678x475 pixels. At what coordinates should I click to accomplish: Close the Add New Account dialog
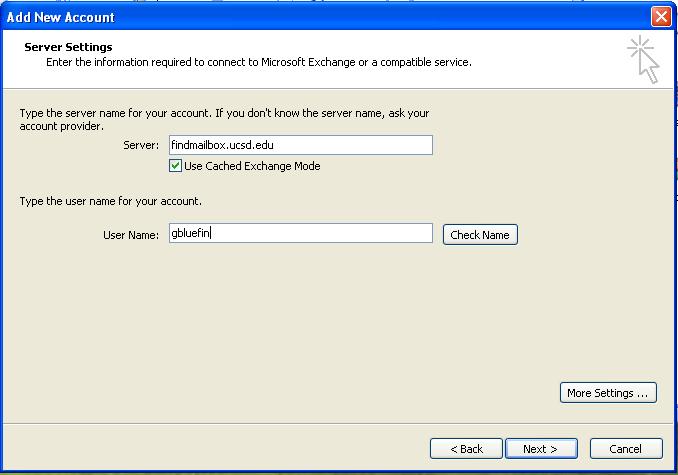click(661, 17)
